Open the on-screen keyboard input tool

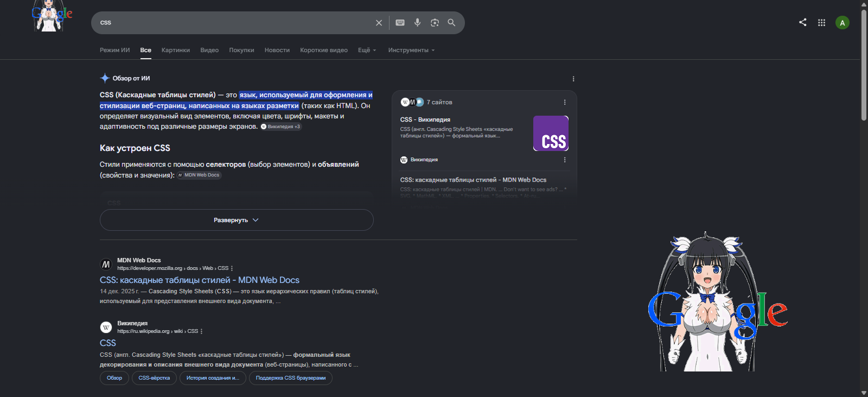[400, 23]
